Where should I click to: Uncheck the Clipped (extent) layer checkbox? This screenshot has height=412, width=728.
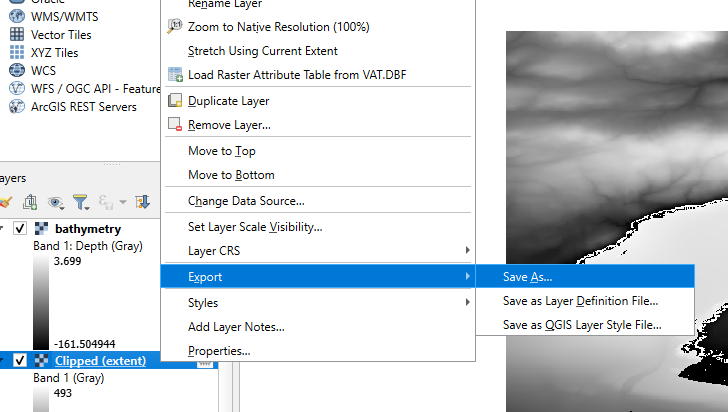coord(20,361)
